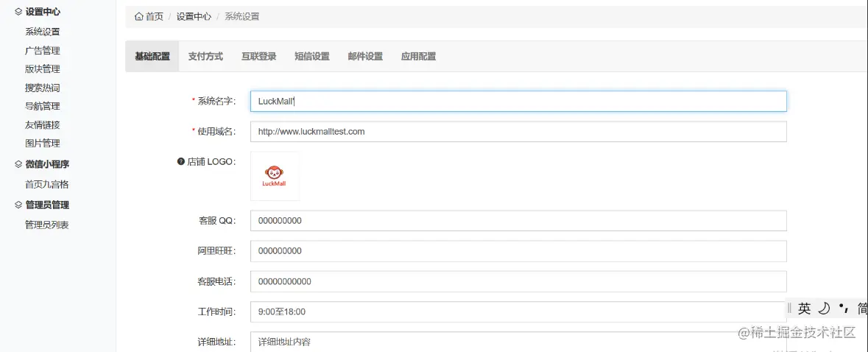Click the LuckMall store logo thumbnail
Screen dimensions: 868x352
tap(275, 176)
